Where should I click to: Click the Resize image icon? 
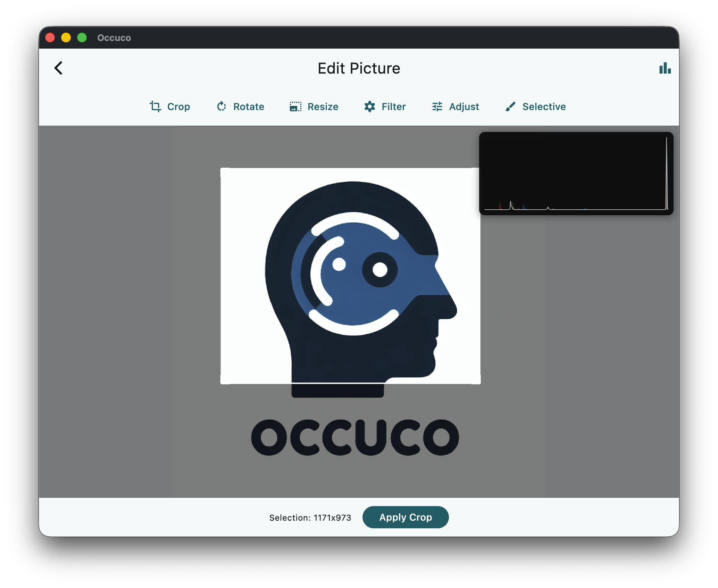(295, 107)
